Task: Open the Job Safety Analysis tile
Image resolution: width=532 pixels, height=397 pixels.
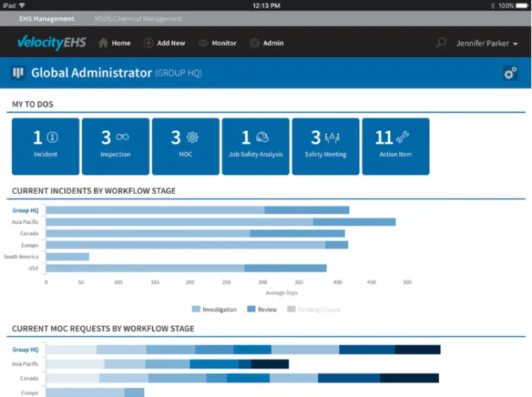Action: [x=256, y=146]
